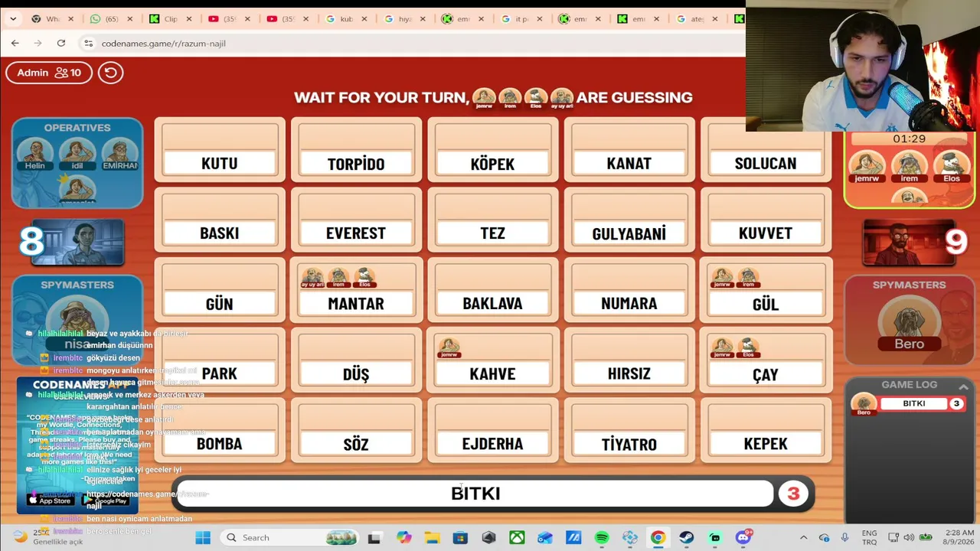The height and width of the screenshot is (551, 980).
Task: Switch to the WhatsApp (65) tab
Action: tap(107, 19)
